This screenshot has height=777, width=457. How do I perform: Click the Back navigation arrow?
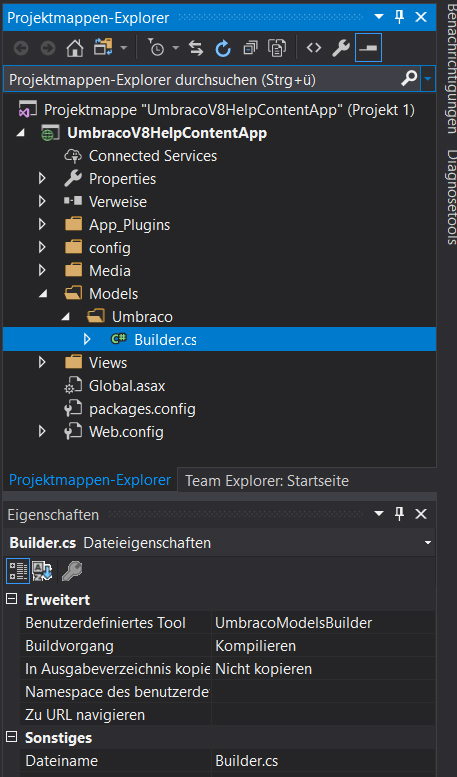pyautogui.click(x=21, y=48)
